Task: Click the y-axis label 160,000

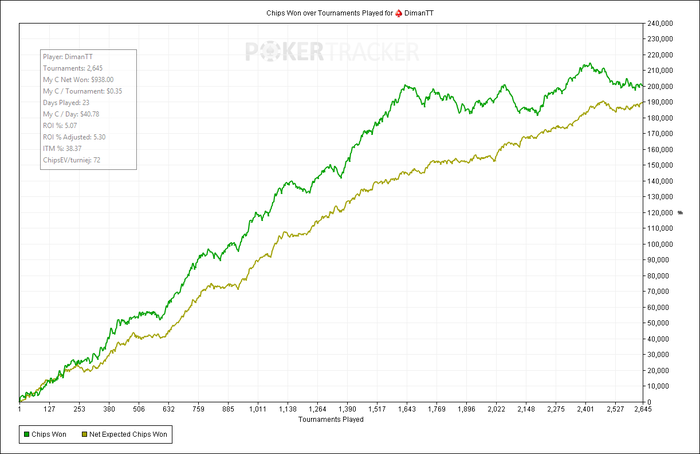Action: pos(660,150)
